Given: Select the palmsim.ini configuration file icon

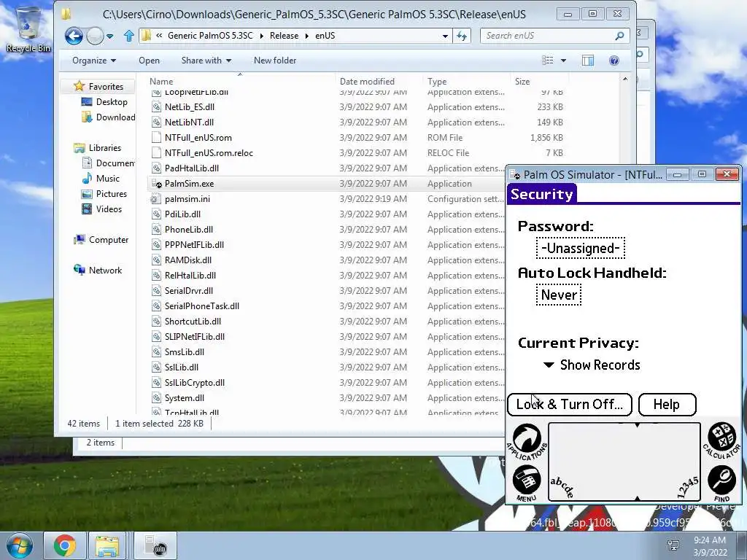Looking at the screenshot, I should (x=155, y=199).
